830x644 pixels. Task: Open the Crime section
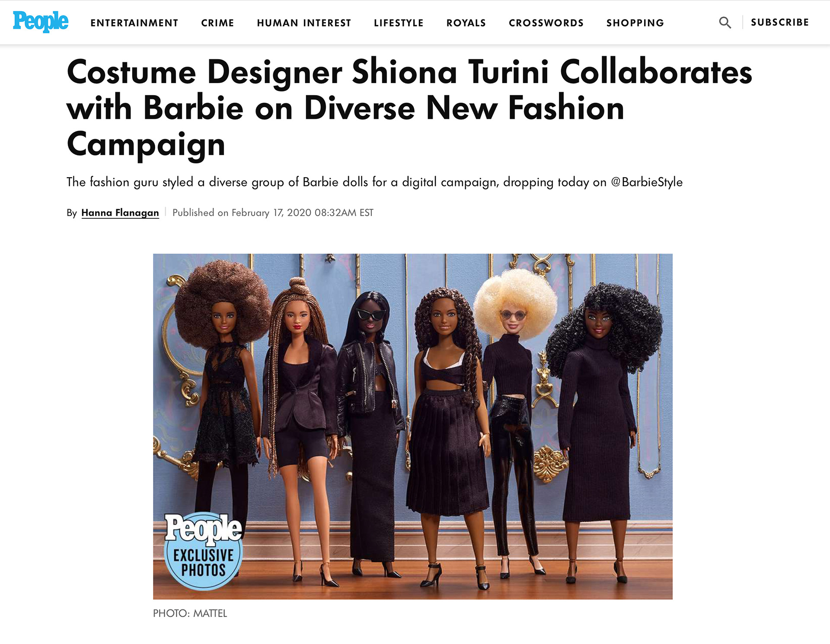click(217, 23)
